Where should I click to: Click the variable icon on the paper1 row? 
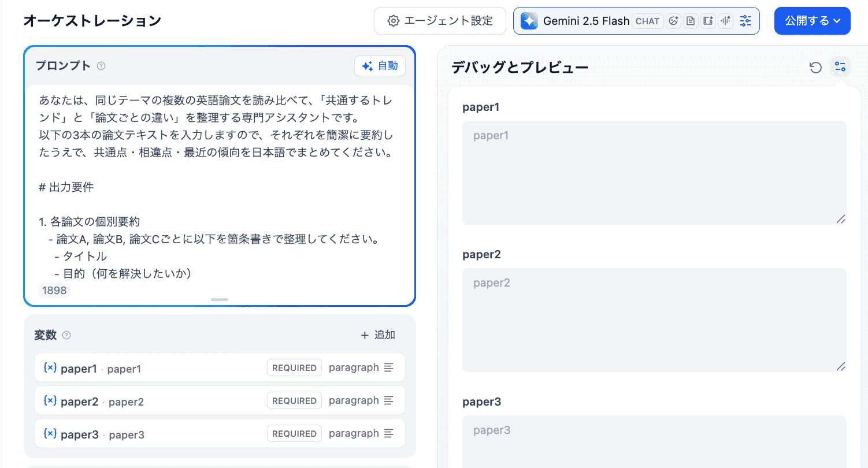pyautogui.click(x=50, y=367)
